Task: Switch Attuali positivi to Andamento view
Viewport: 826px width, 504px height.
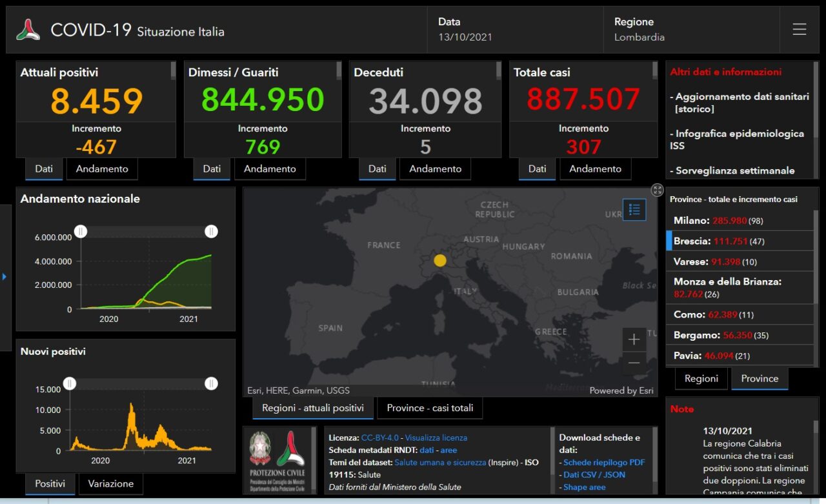Action: 102,169
